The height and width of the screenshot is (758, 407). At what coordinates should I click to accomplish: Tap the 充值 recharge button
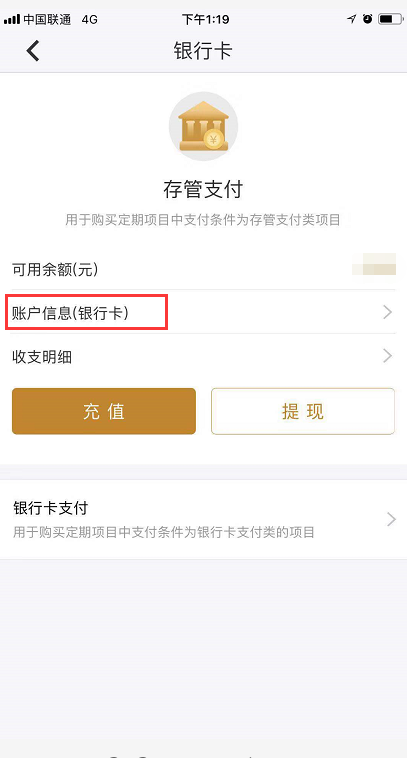click(x=104, y=411)
